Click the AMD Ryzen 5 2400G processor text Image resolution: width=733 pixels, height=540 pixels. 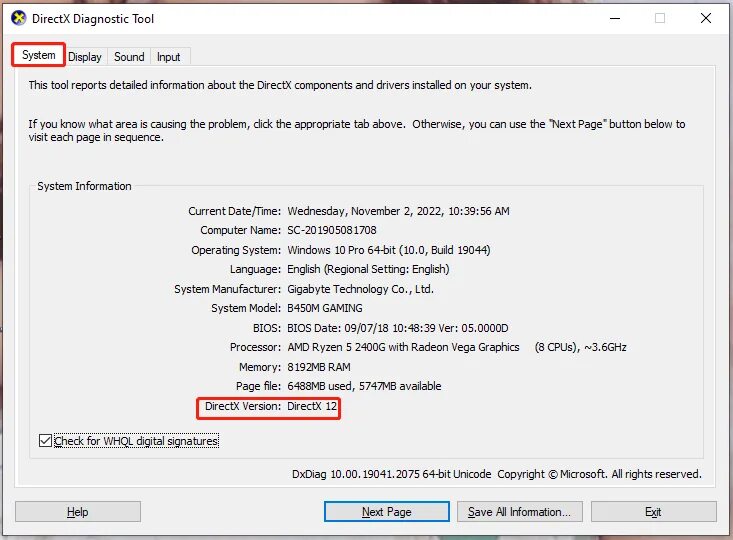pos(403,347)
